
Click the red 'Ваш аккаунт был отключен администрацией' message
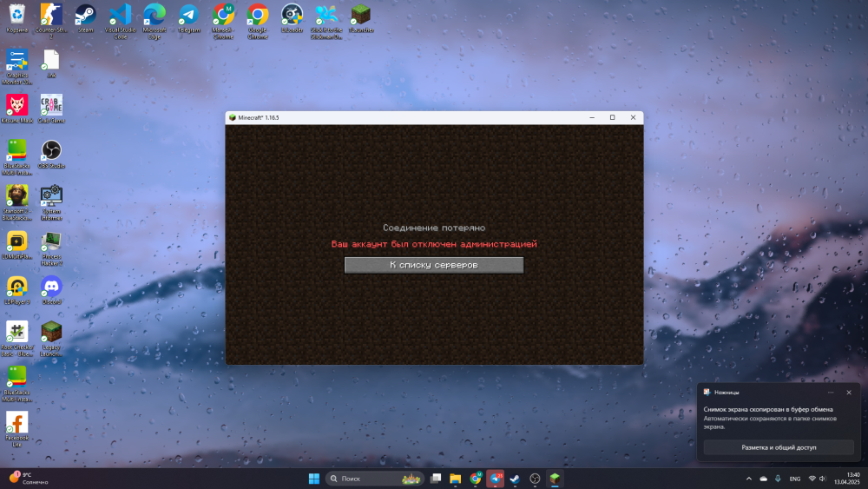pyautogui.click(x=434, y=244)
